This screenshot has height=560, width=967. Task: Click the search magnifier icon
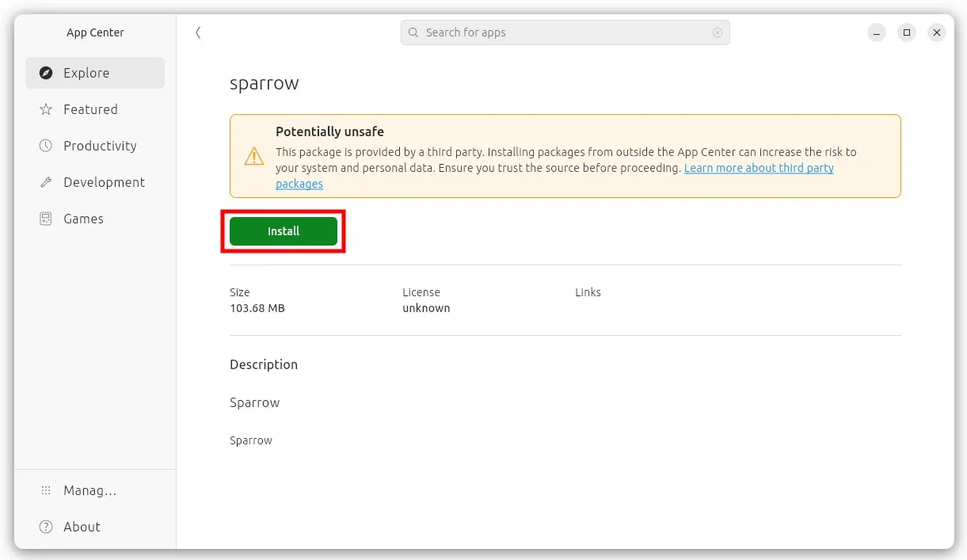[x=413, y=32]
